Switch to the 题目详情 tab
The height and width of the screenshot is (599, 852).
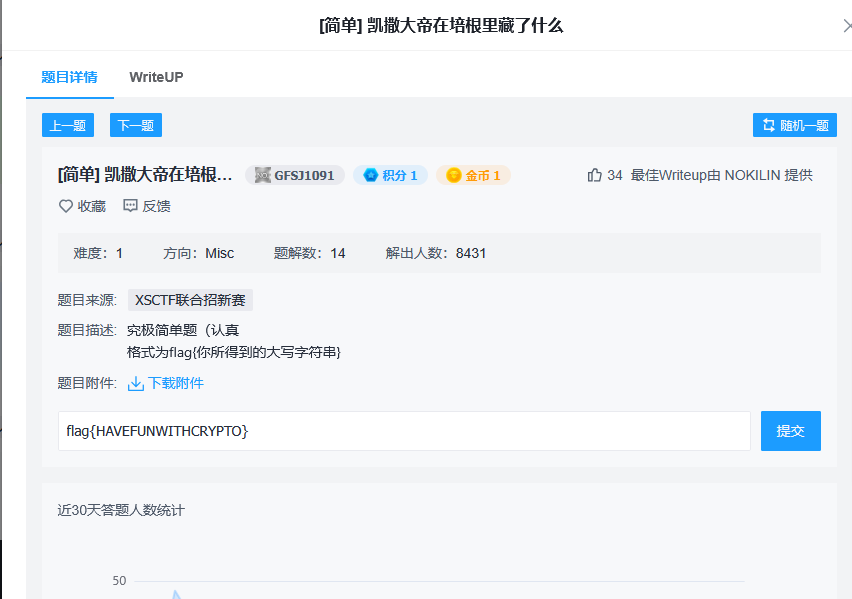click(70, 77)
